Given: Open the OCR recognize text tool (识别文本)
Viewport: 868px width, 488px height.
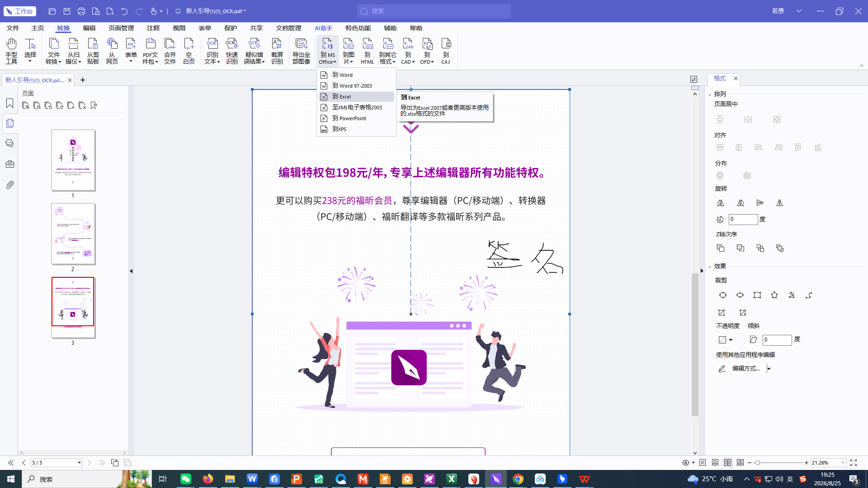Looking at the screenshot, I should click(212, 51).
